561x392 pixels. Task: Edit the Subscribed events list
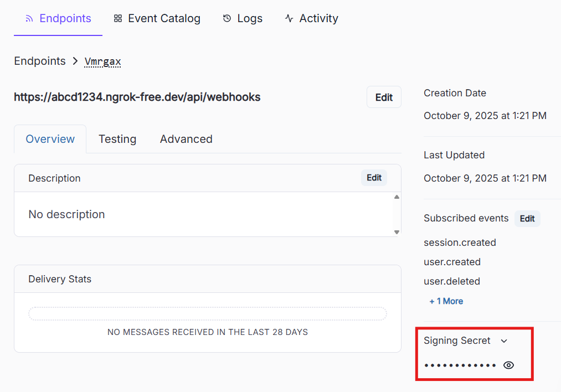pyautogui.click(x=527, y=219)
